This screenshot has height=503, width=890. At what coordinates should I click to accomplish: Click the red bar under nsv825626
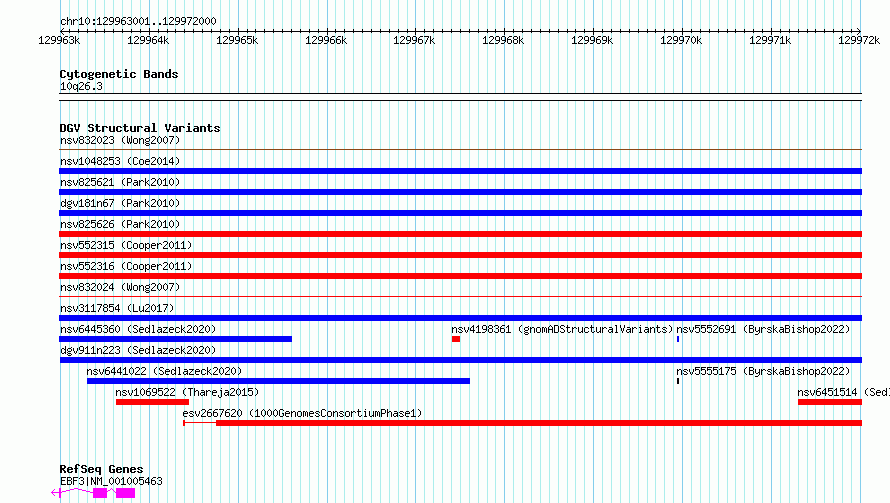[460, 234]
